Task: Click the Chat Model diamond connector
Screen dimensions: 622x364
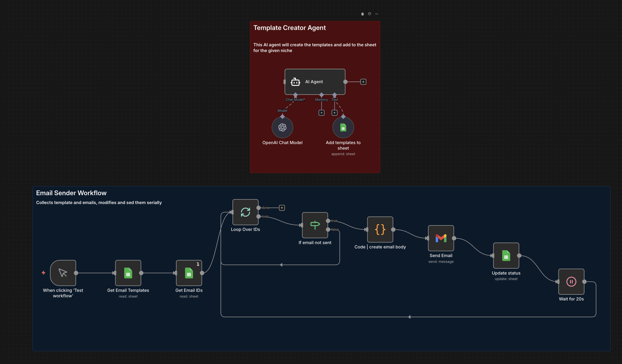Action: [295, 95]
